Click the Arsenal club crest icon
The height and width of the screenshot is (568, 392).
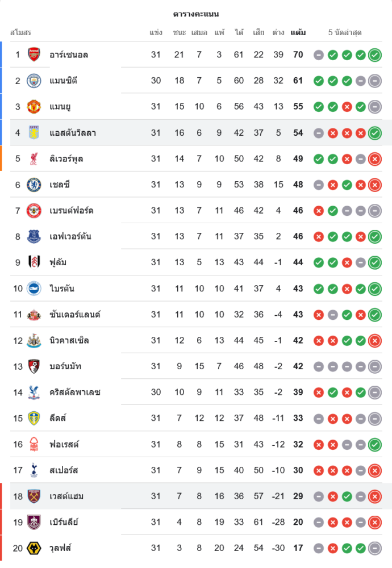(x=34, y=55)
